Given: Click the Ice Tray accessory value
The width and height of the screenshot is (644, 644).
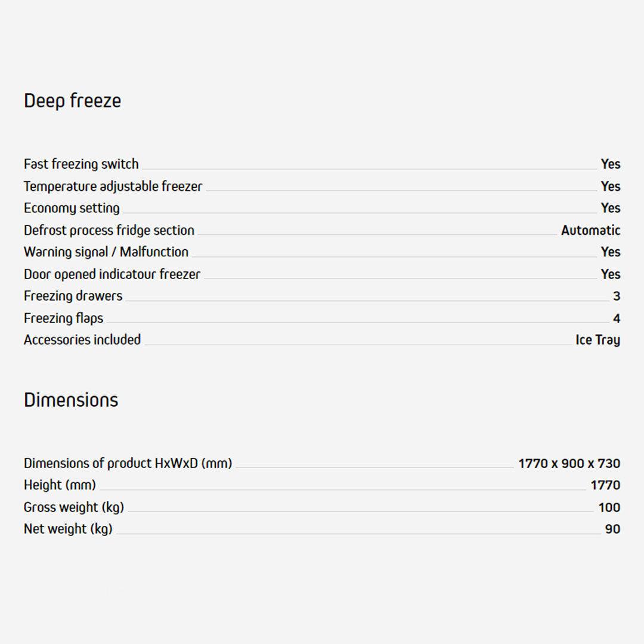Looking at the screenshot, I should pos(597,340).
